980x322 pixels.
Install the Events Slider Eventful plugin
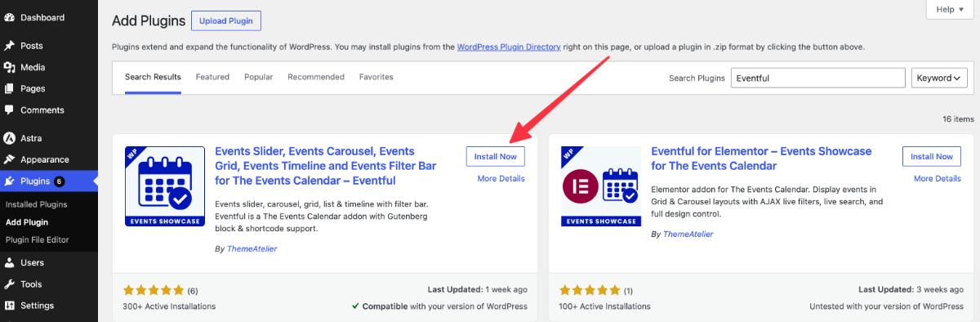pyautogui.click(x=496, y=156)
